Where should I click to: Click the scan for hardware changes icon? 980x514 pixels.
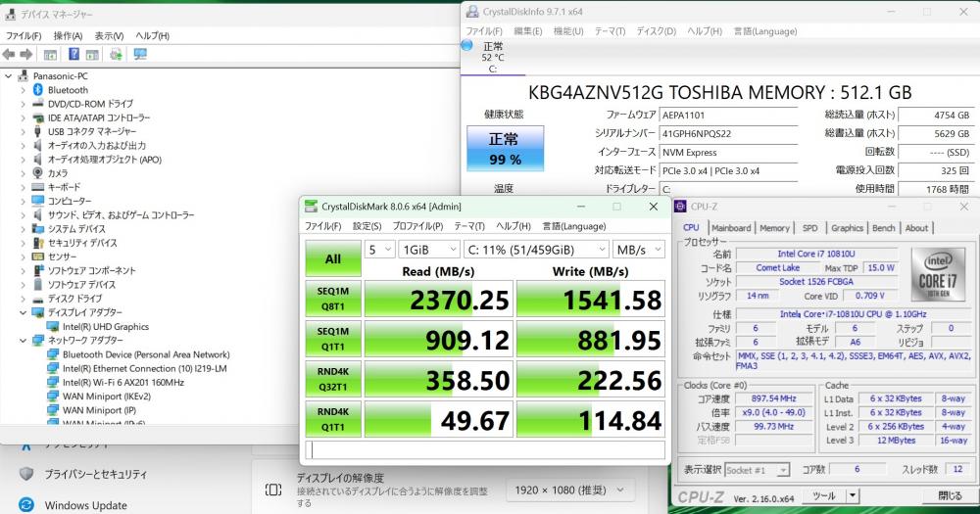pyautogui.click(x=139, y=54)
